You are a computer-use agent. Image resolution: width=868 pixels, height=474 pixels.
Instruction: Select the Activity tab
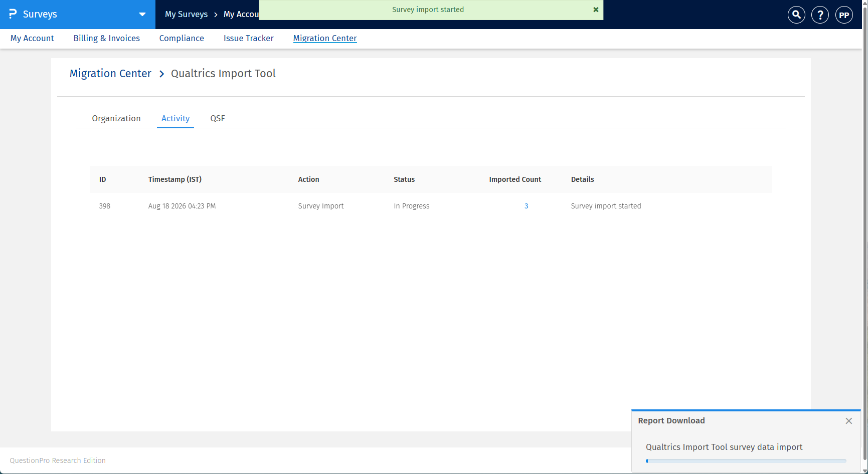tap(176, 118)
